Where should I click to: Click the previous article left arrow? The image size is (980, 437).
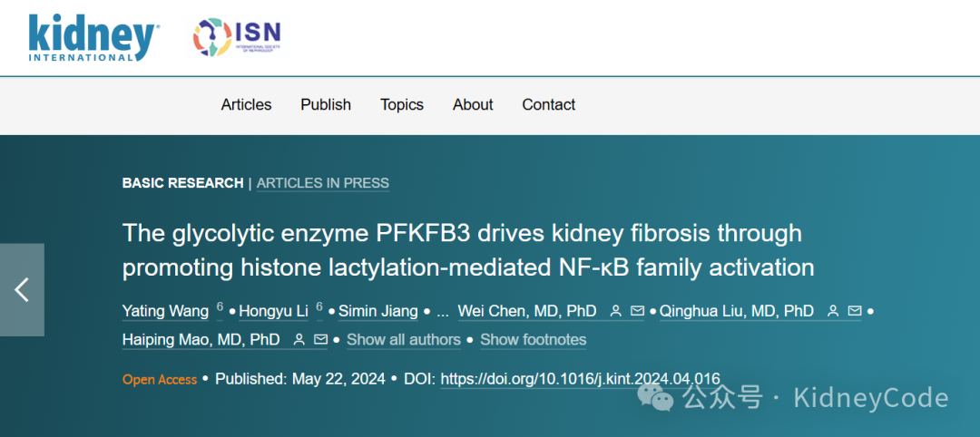(22, 289)
